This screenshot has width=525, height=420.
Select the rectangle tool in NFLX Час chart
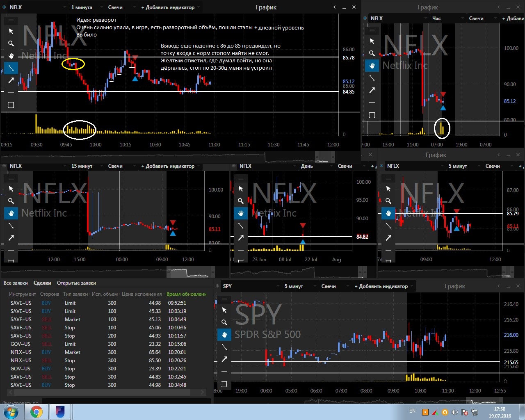pyautogui.click(x=372, y=115)
